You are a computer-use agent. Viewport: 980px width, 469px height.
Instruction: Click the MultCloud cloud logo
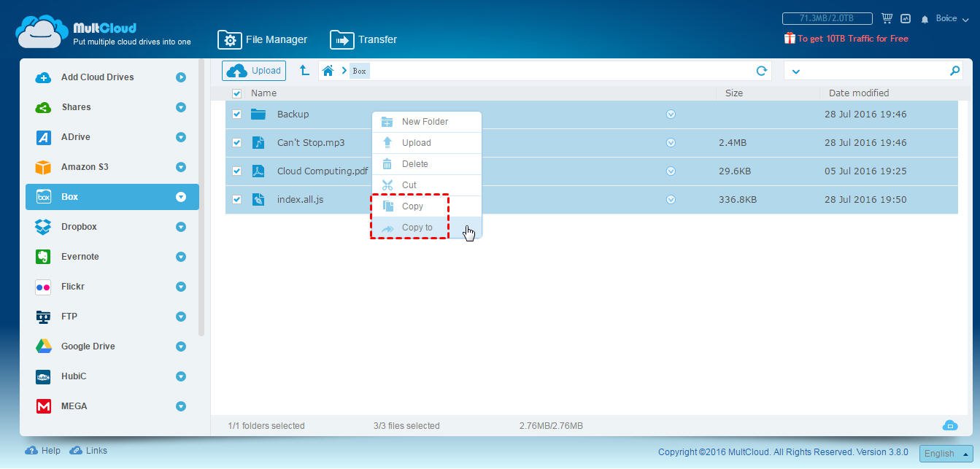[x=42, y=31]
